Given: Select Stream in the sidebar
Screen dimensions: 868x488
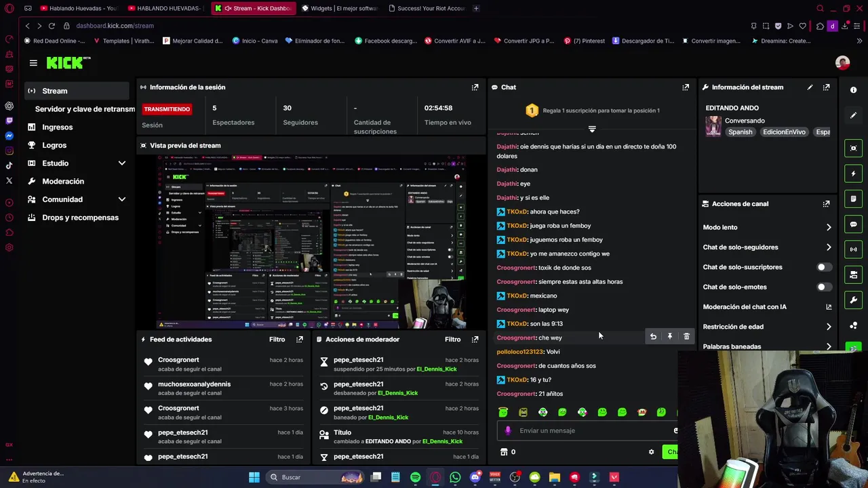Looking at the screenshot, I should point(77,91).
